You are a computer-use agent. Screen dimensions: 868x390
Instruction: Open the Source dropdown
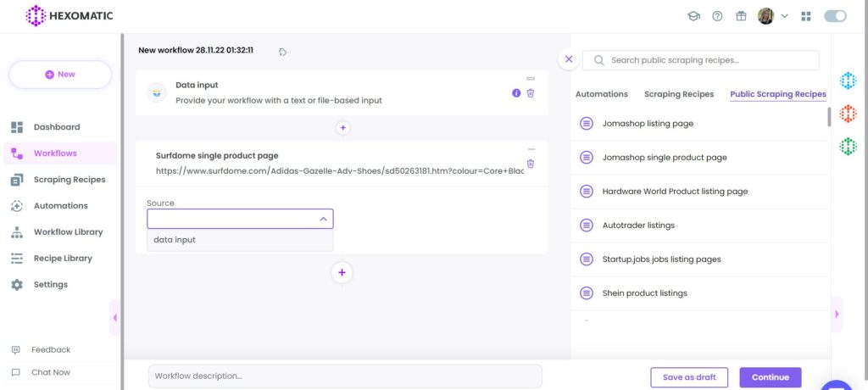pyautogui.click(x=240, y=219)
